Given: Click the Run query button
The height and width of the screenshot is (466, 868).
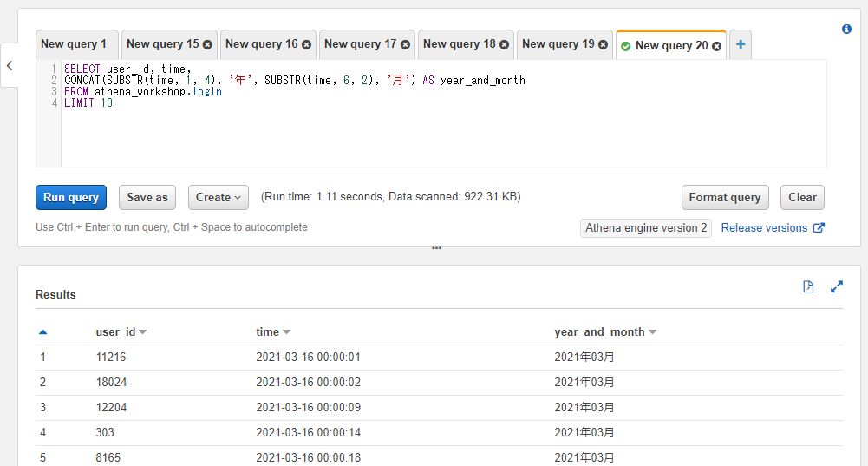Looking at the screenshot, I should click(71, 197).
